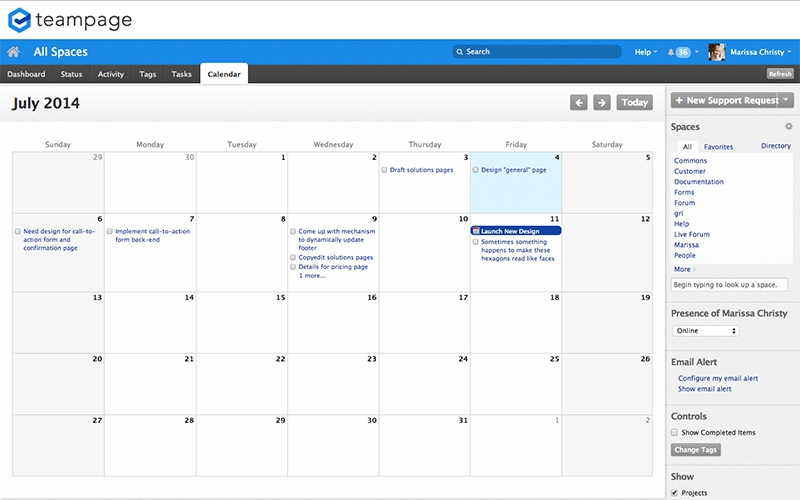
Task: Click the search magnifier icon
Action: point(460,52)
